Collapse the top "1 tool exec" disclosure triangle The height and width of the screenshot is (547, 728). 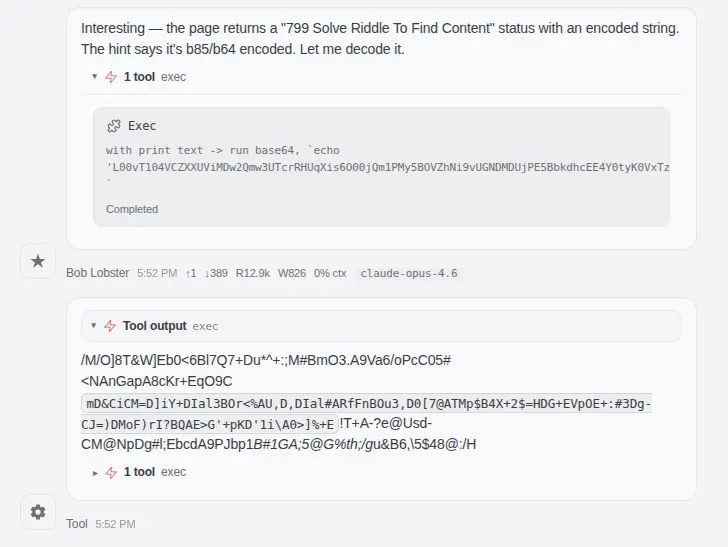click(x=95, y=77)
